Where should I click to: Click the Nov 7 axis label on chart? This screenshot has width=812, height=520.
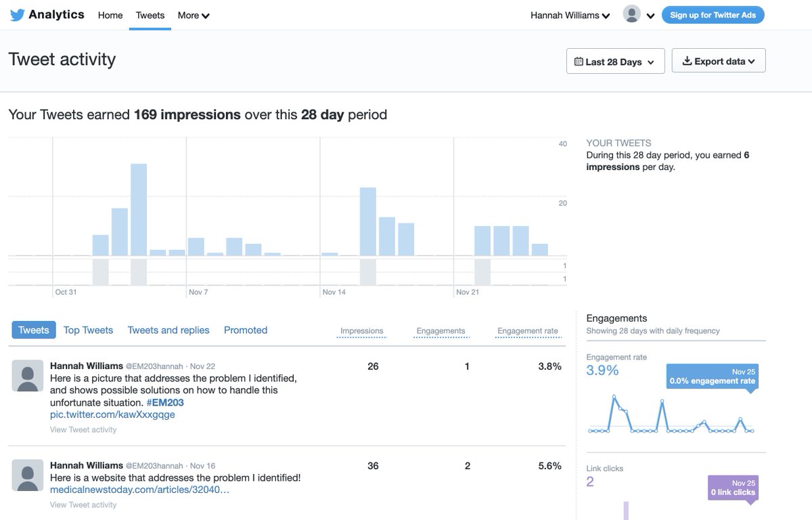point(199,292)
